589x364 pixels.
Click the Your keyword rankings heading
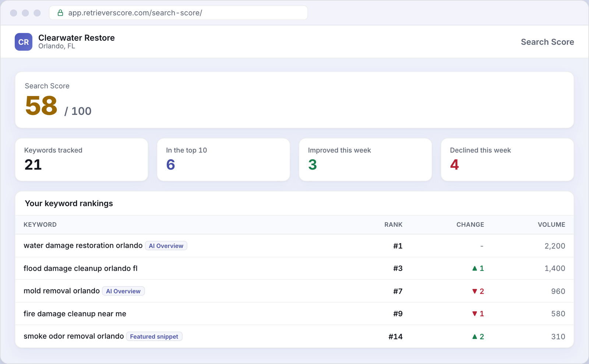point(69,204)
